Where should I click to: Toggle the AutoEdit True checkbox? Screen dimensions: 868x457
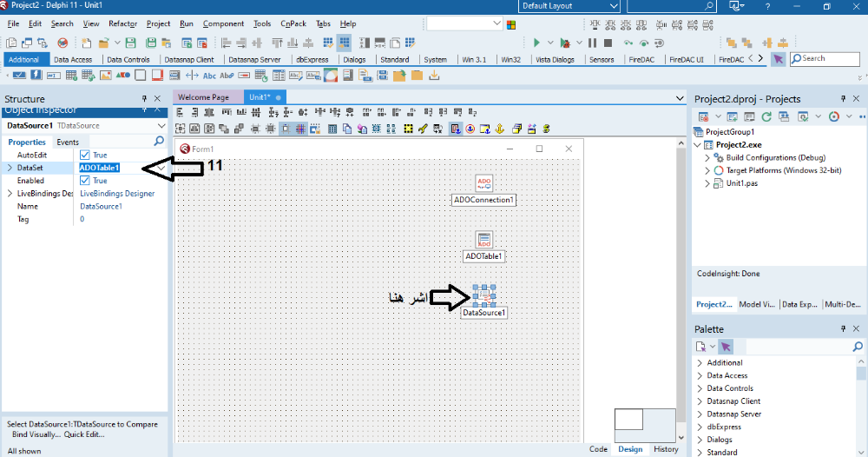[85, 155]
